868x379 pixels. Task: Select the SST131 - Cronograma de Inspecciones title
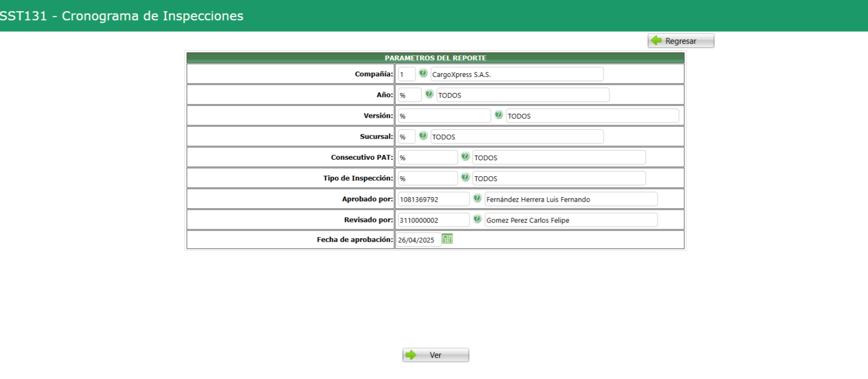point(121,16)
